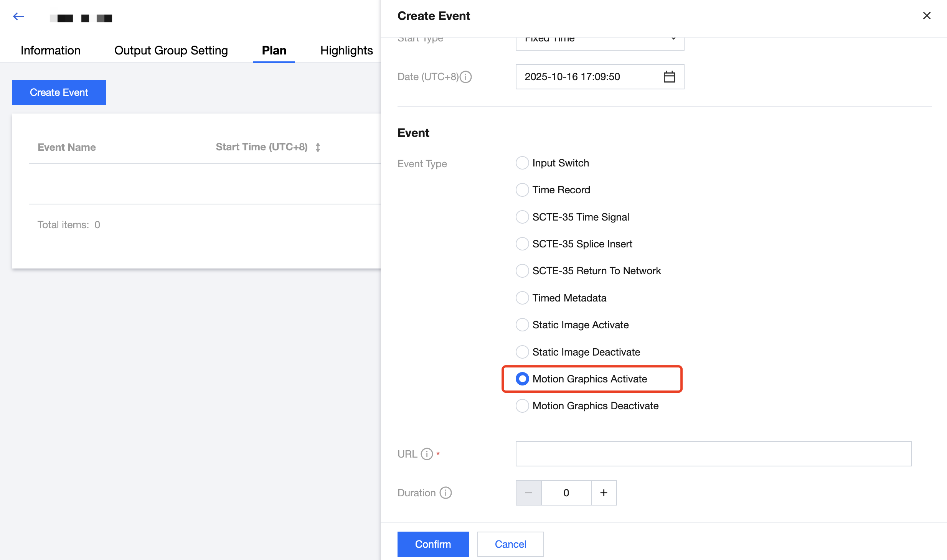Click the Confirm button
This screenshot has height=560, width=947.
433,544
